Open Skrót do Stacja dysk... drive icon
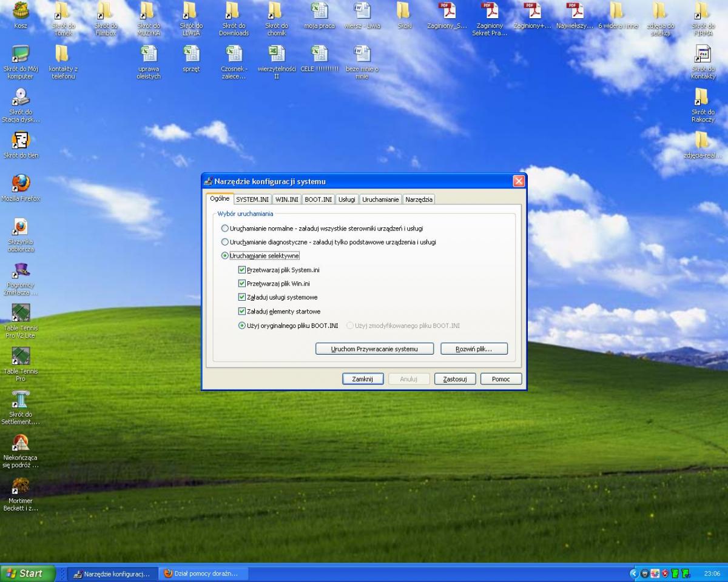This screenshot has height=582, width=728. 21,105
